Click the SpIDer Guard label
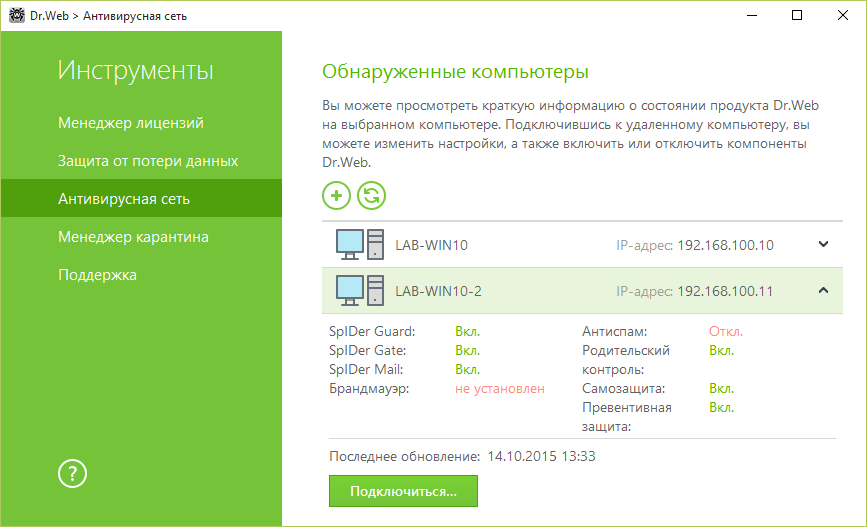This screenshot has width=867, height=527. click(372, 331)
